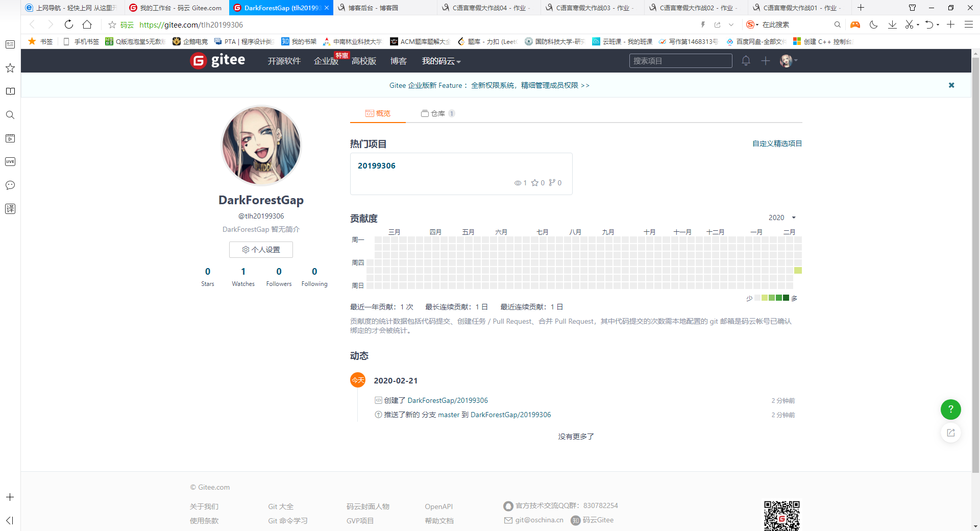Image resolution: width=980 pixels, height=531 pixels.
Task: Open the sidebar chat bubble icon
Action: (x=10, y=185)
